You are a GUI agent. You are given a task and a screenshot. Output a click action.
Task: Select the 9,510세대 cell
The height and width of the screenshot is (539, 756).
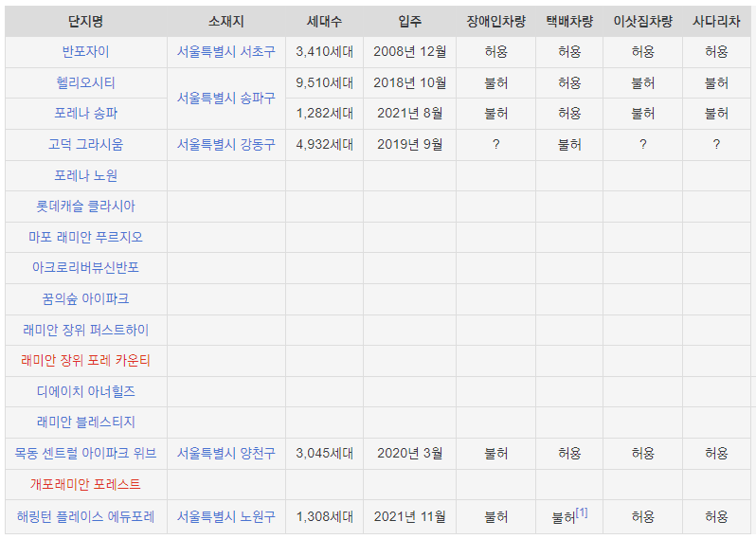(325, 83)
